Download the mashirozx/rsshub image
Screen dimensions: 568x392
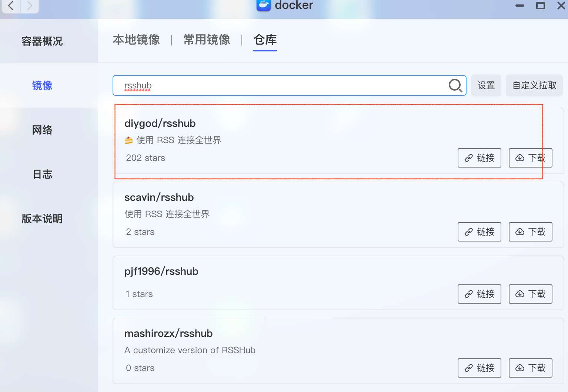[x=530, y=368]
